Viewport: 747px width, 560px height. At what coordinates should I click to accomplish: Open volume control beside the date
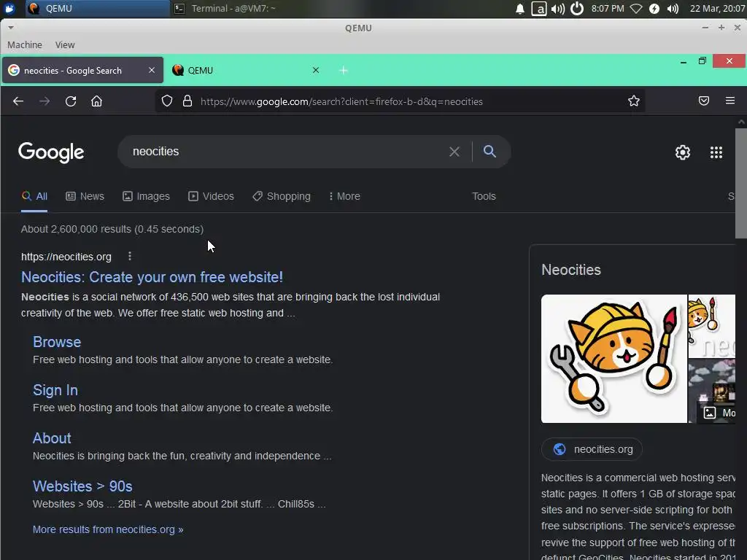click(673, 9)
